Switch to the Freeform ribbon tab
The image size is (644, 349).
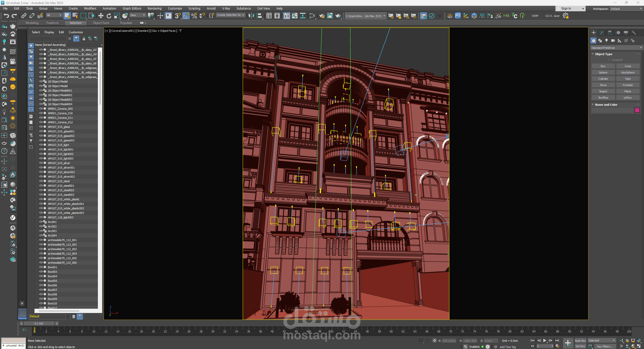(x=52, y=23)
